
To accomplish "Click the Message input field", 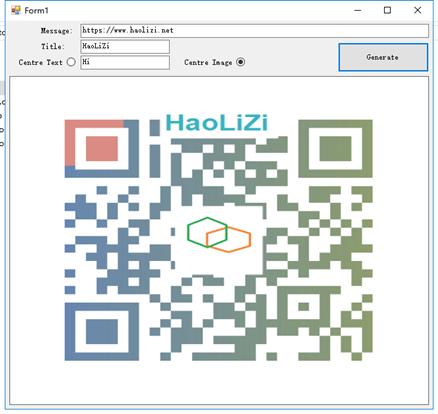I will click(254, 31).
